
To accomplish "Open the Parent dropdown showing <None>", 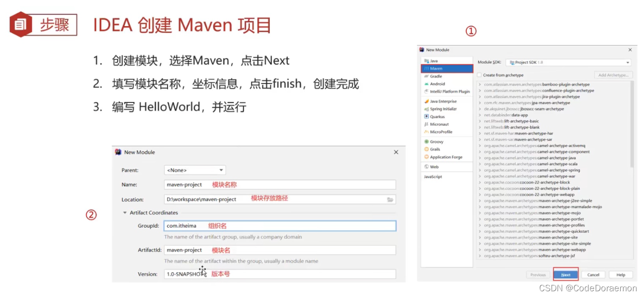I will (x=195, y=170).
